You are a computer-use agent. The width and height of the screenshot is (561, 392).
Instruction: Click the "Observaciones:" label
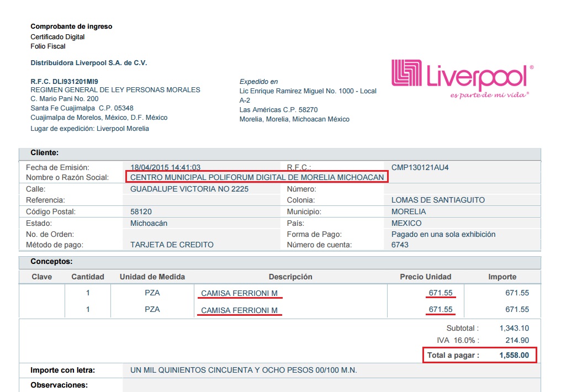tap(59, 385)
